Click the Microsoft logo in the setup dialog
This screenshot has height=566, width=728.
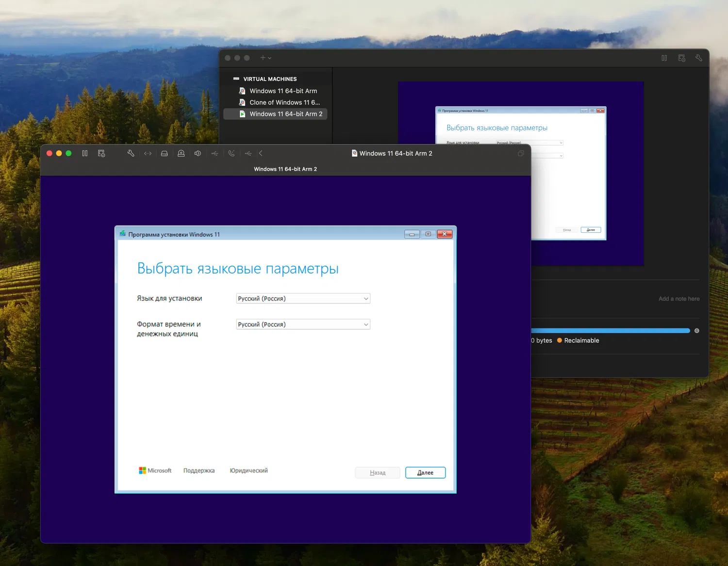point(155,470)
